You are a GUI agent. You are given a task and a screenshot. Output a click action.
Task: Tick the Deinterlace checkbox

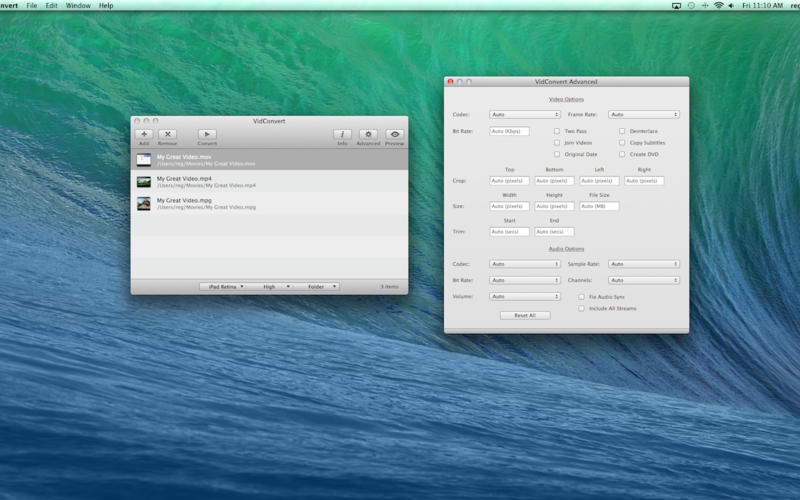622,131
